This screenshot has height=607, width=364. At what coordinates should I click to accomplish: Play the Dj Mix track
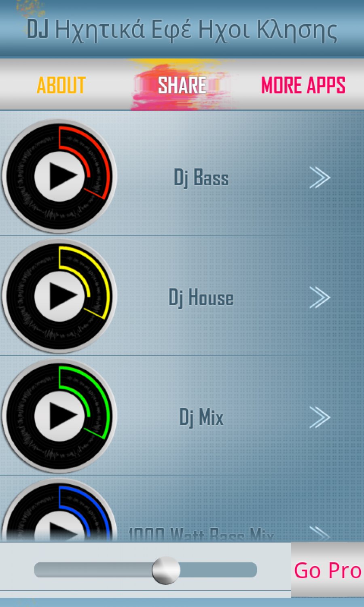coord(60,416)
